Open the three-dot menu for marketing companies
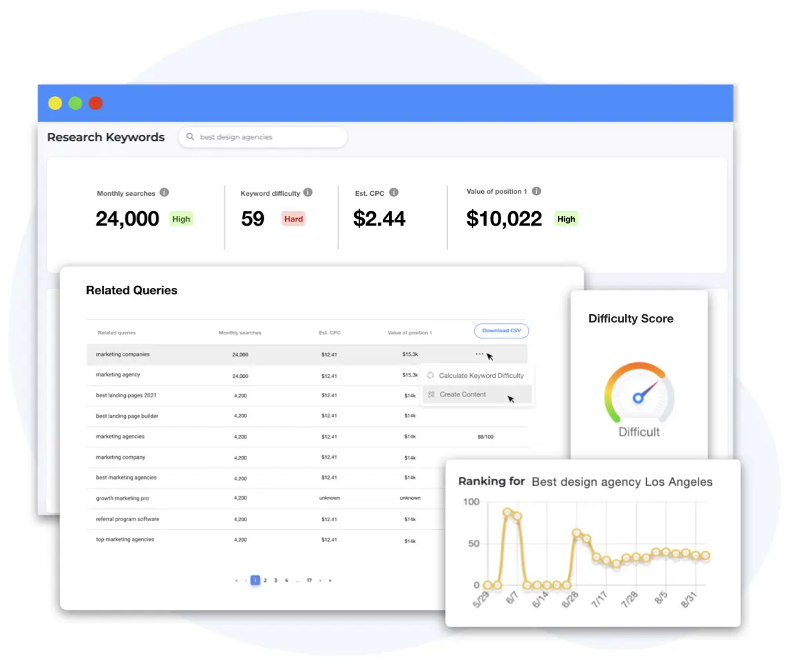This screenshot has height=672, width=792. (x=479, y=354)
